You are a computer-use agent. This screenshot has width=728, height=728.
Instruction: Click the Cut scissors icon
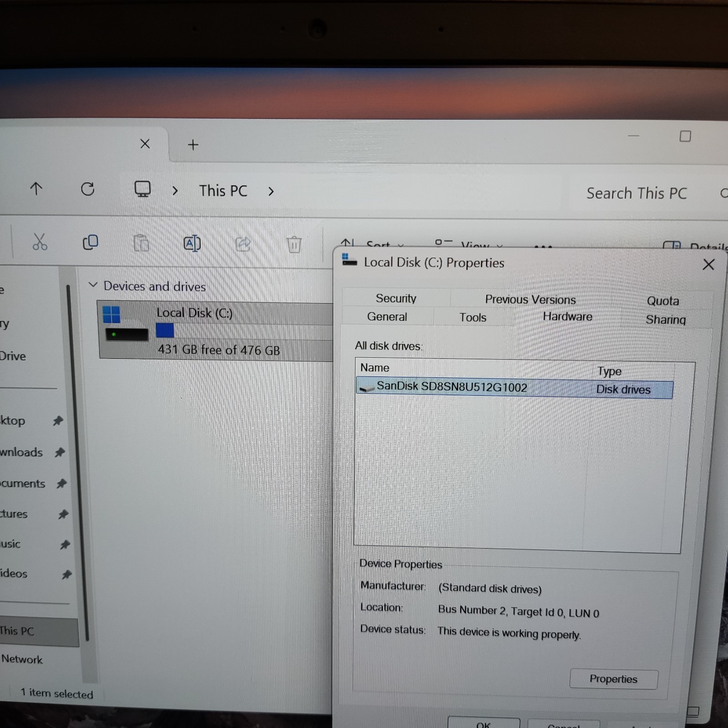click(40, 242)
